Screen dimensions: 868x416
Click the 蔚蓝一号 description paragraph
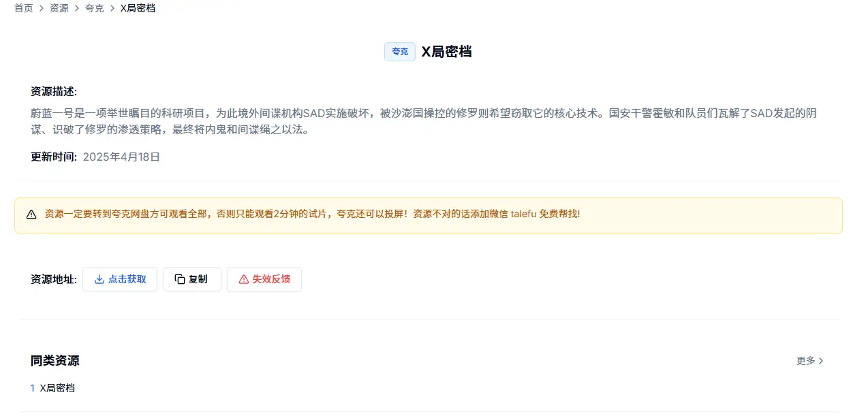point(422,121)
